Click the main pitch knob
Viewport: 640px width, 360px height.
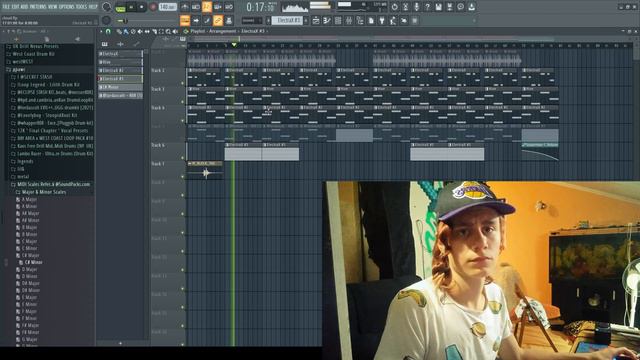(x=106, y=20)
